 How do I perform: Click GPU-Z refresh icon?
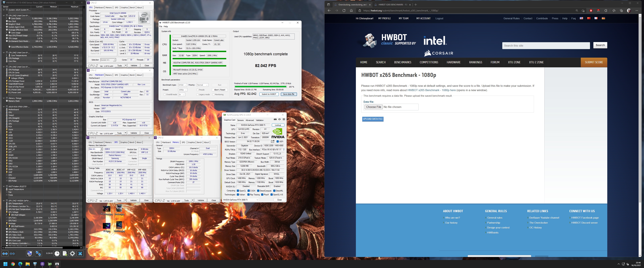point(280,119)
